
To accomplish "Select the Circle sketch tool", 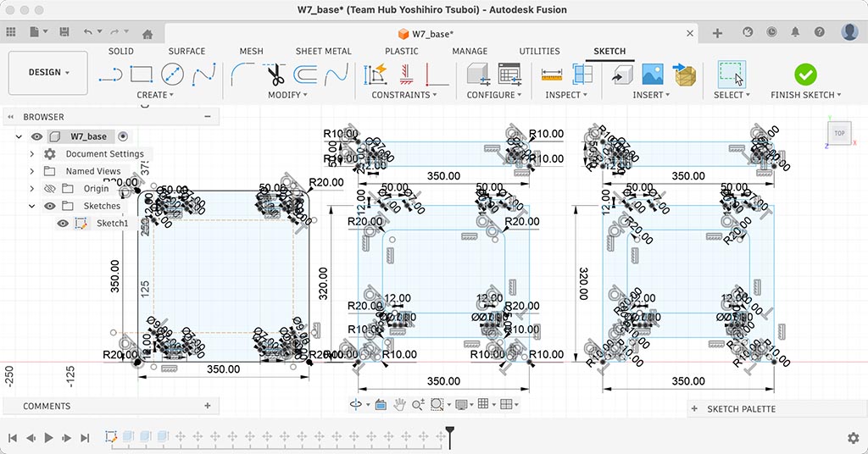I will pos(172,74).
